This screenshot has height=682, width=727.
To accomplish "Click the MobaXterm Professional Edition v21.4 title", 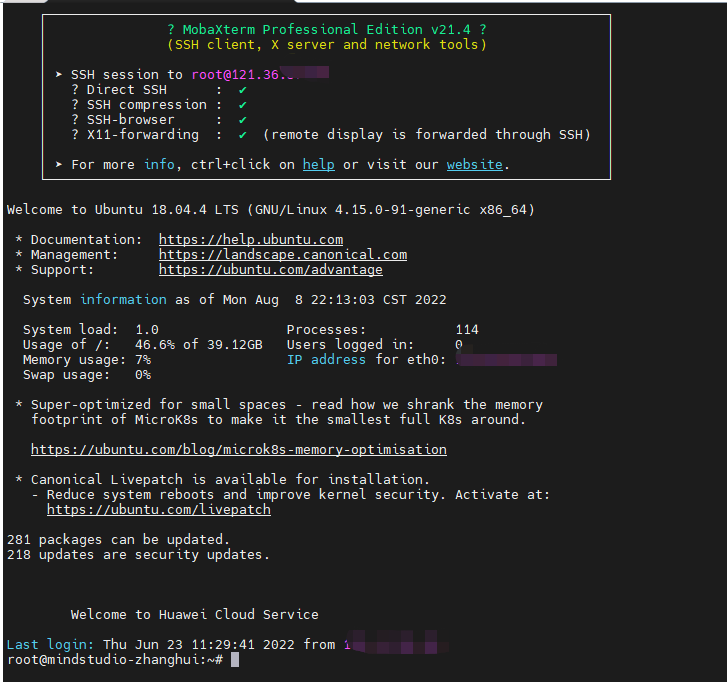I will 326,30.
